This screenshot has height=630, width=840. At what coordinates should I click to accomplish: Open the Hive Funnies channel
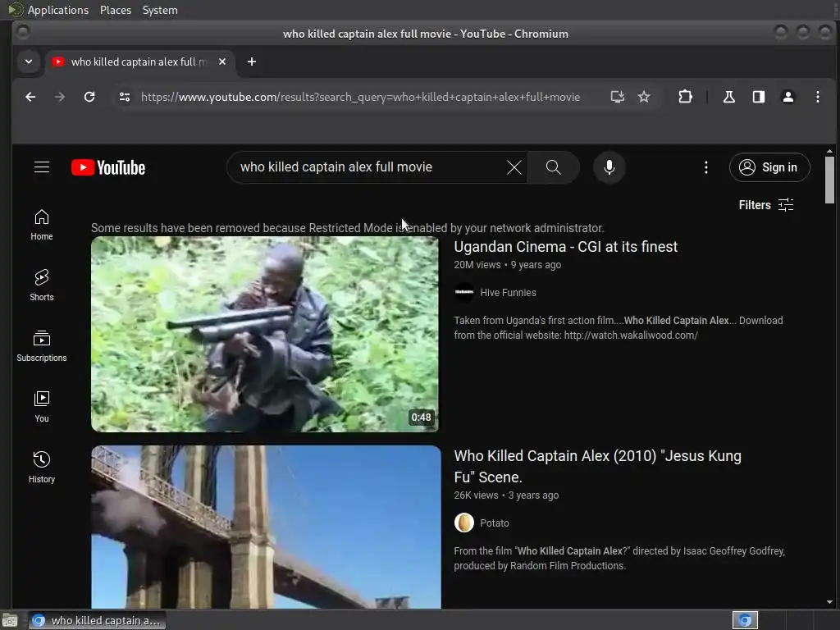pyautogui.click(x=508, y=293)
